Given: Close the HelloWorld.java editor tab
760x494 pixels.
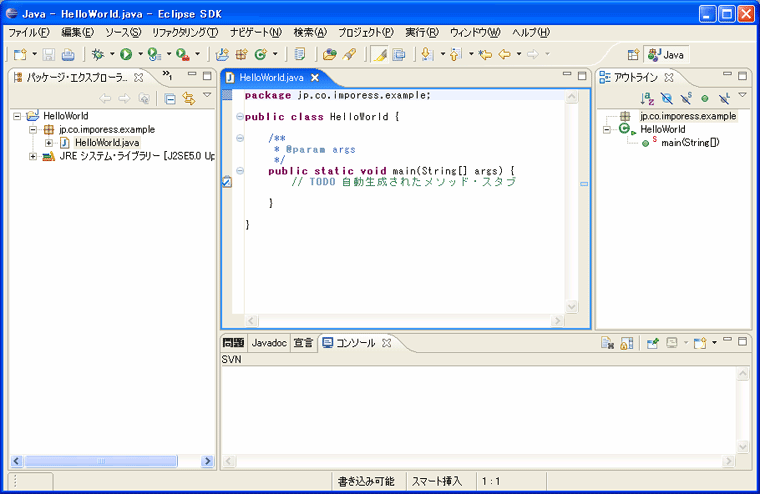Looking at the screenshot, I should point(315,78).
